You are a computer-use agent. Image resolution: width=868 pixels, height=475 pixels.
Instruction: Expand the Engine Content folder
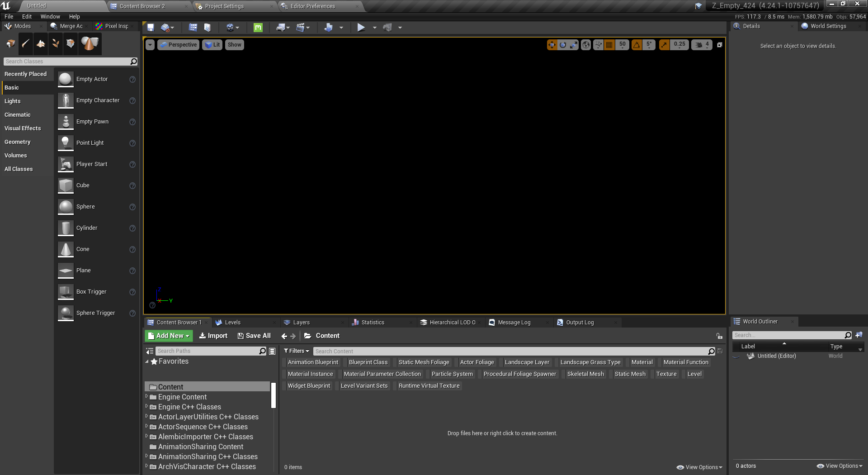pyautogui.click(x=148, y=397)
